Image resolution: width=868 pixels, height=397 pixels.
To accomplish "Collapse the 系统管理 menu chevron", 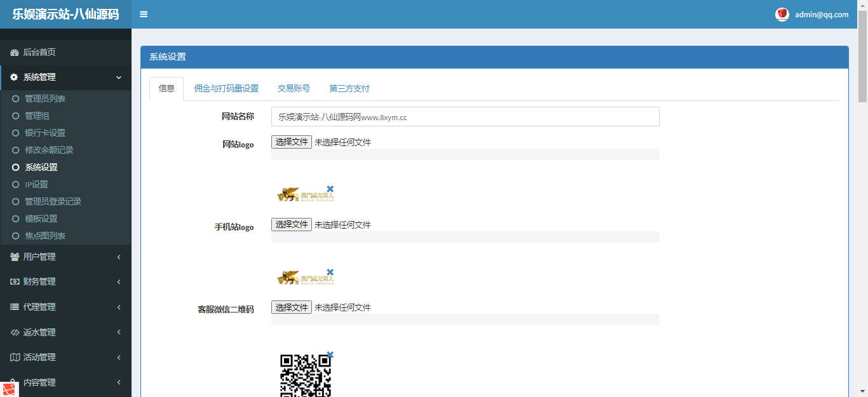I will pyautogui.click(x=119, y=77).
